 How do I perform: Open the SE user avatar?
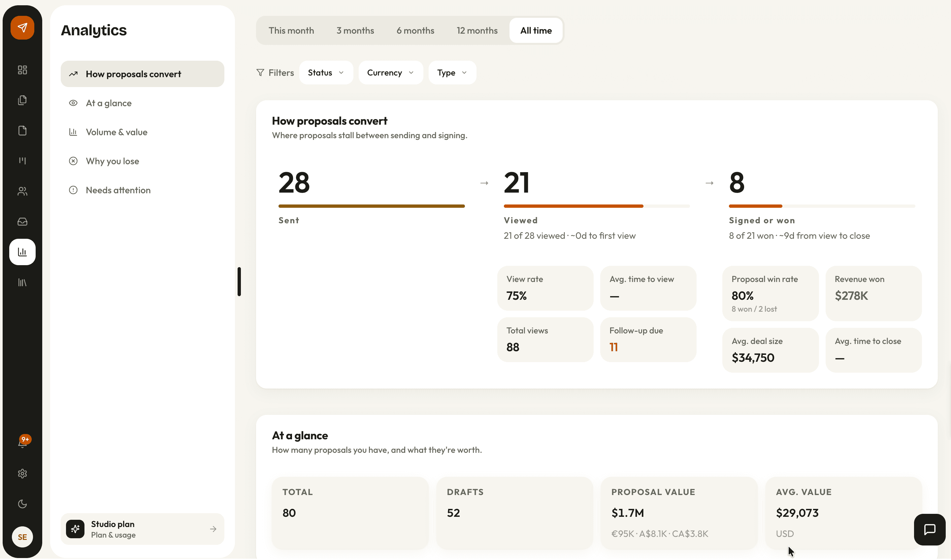coord(22,538)
